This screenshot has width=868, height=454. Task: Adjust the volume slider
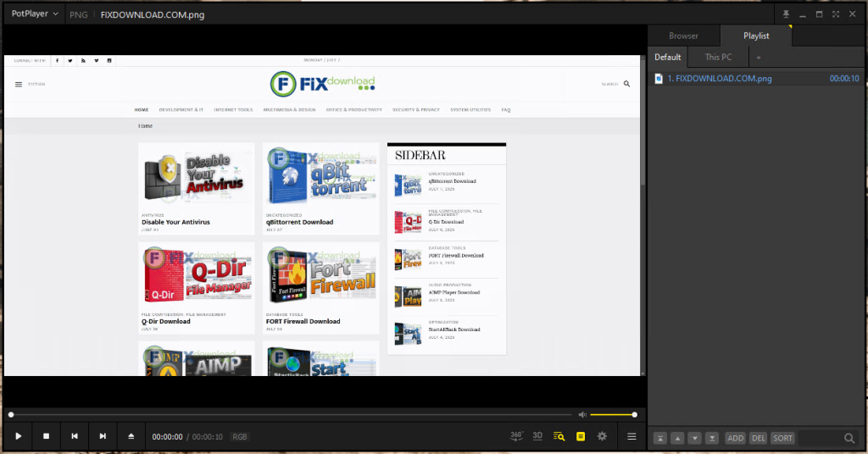[x=612, y=415]
